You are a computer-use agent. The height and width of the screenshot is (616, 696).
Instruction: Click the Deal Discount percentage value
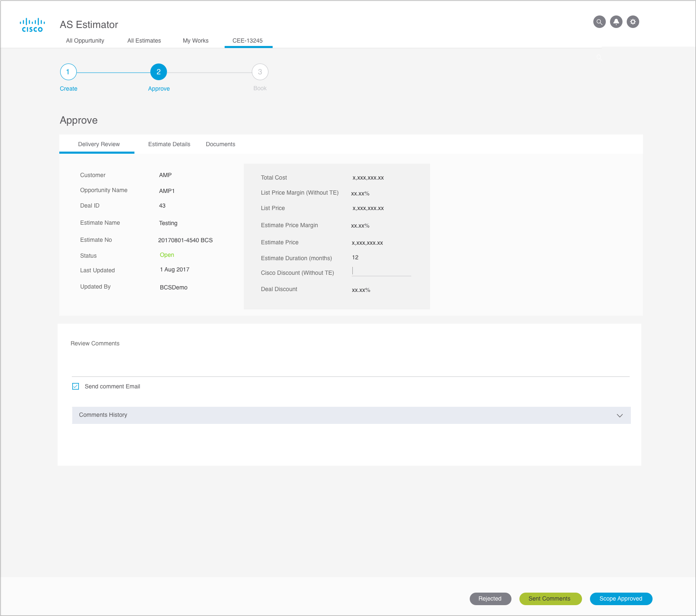[361, 290]
